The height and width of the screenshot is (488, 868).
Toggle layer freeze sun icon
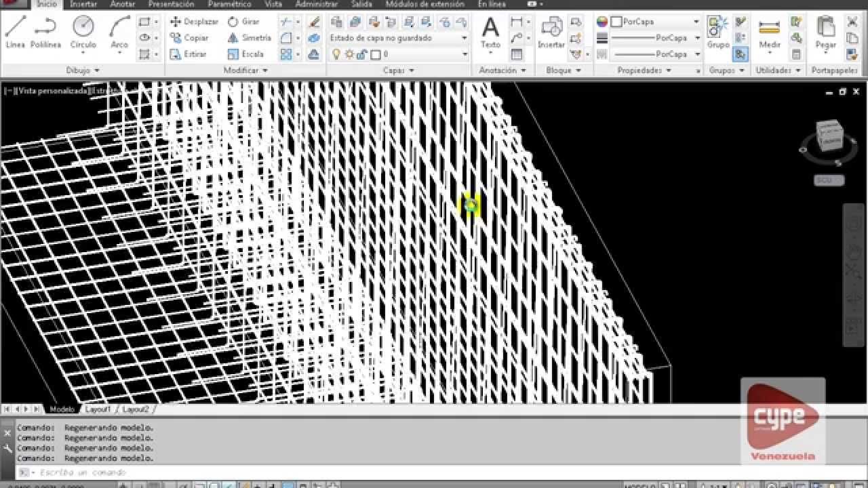[349, 54]
